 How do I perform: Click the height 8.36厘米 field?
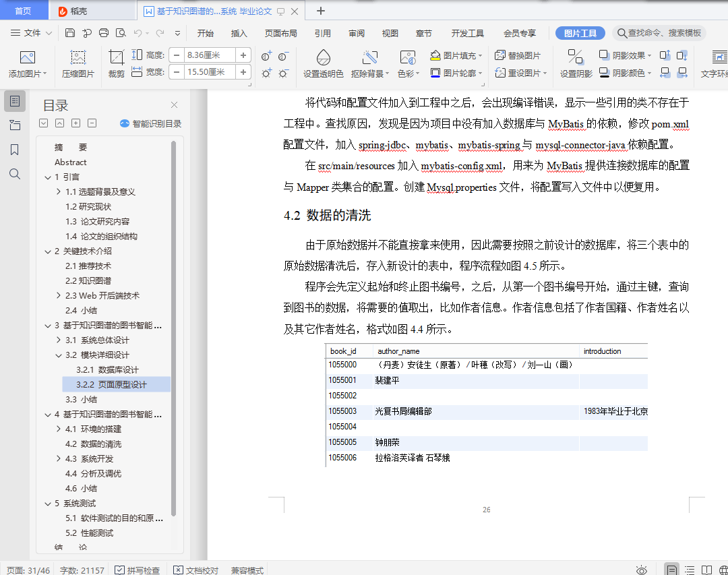pyautogui.click(x=210, y=55)
